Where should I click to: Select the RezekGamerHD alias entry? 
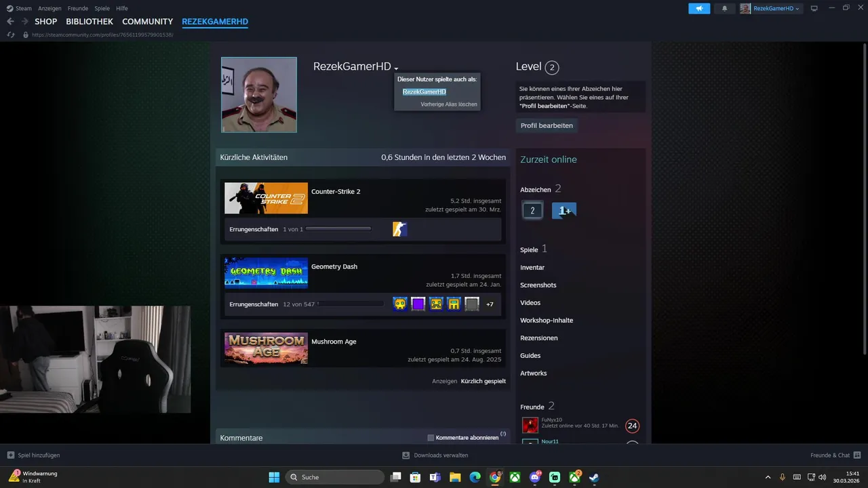(x=425, y=91)
